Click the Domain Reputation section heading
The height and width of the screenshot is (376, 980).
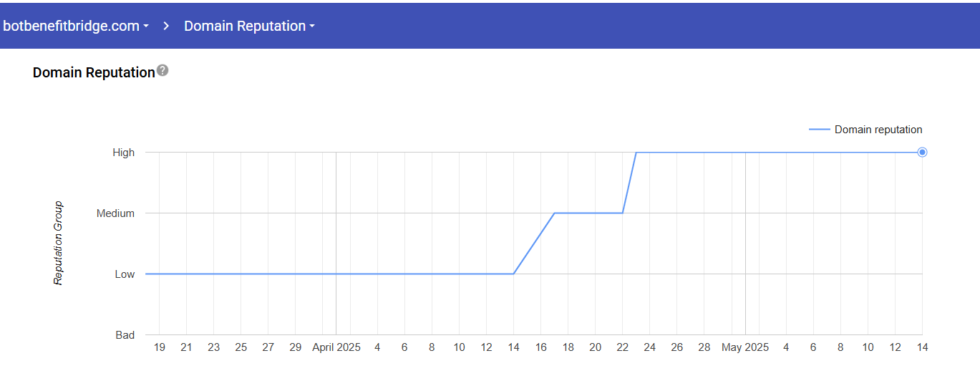point(94,72)
